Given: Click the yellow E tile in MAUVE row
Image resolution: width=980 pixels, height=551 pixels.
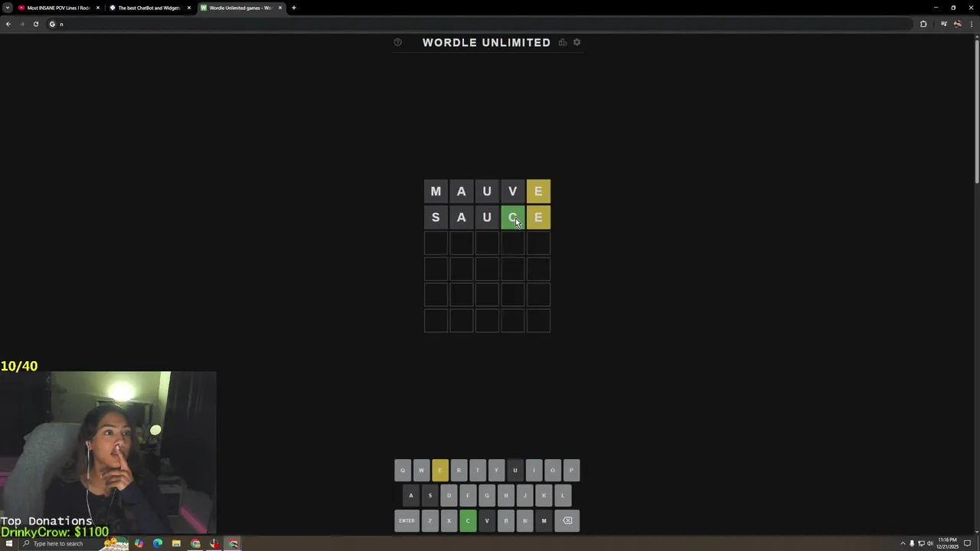Looking at the screenshot, I should coord(538,191).
